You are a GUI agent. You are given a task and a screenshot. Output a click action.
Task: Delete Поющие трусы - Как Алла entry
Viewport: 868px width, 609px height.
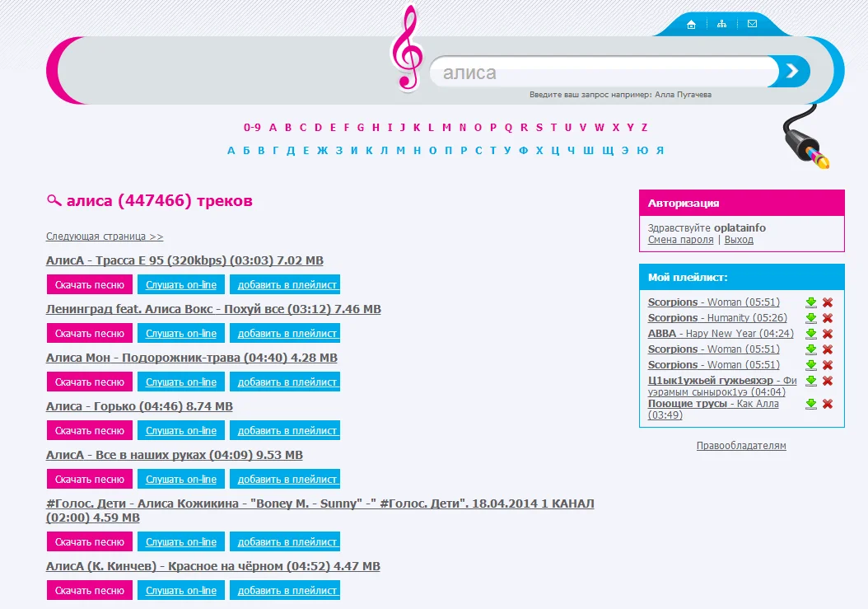[x=828, y=404]
